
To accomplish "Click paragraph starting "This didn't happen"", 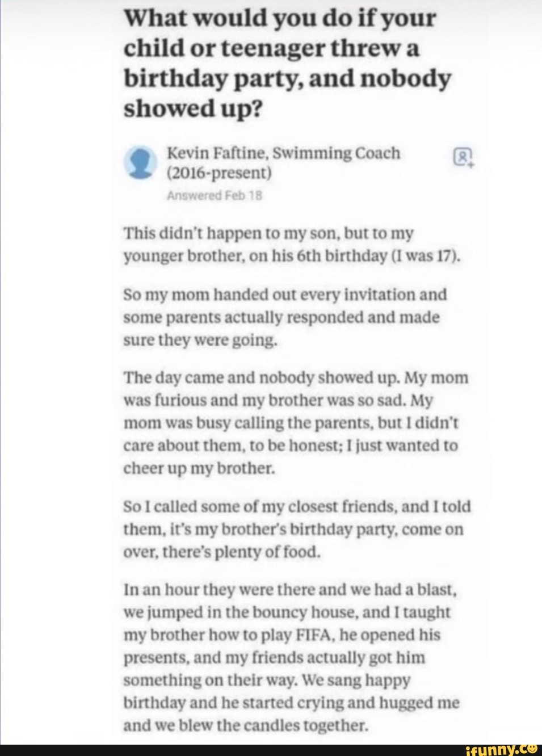I will tap(291, 245).
